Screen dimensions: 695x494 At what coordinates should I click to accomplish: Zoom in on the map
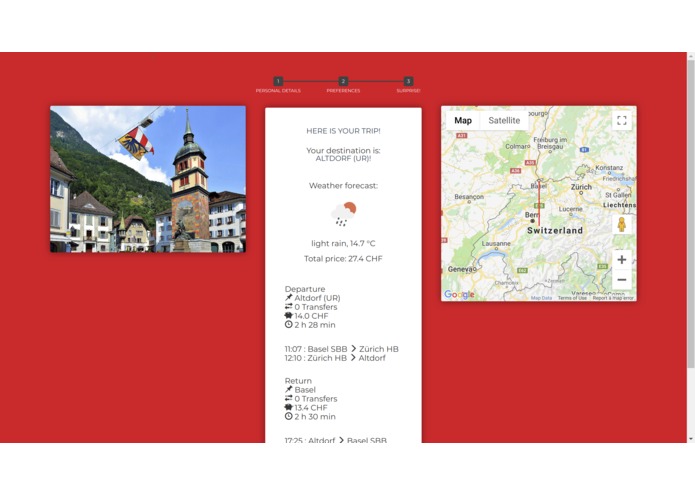pos(622,260)
